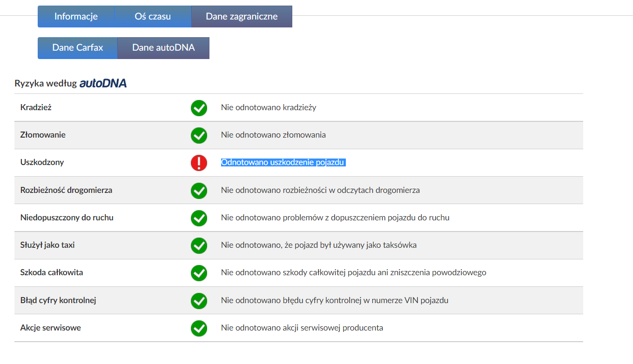Click text about szkody całkowitej ani powodziowego
The height and width of the screenshot is (364, 633).
pyautogui.click(x=354, y=272)
